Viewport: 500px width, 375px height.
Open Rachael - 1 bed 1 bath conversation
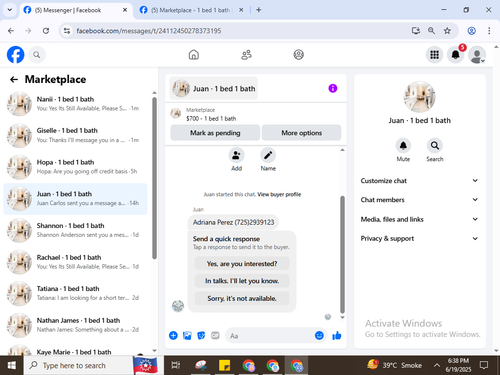click(75, 262)
